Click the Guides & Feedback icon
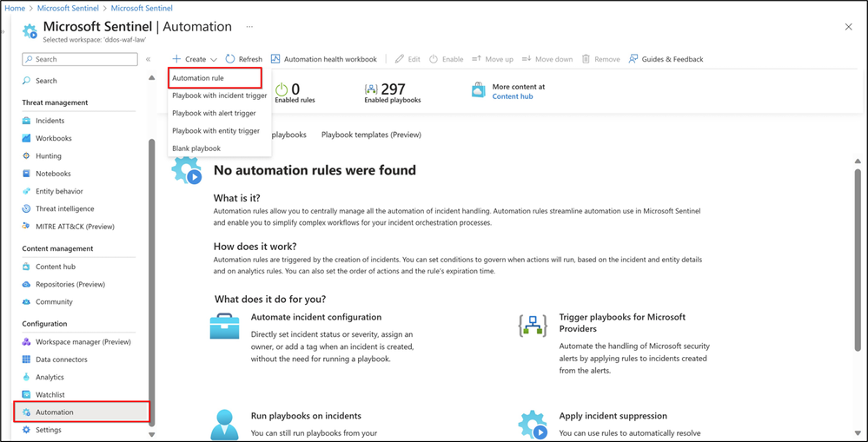 633,59
